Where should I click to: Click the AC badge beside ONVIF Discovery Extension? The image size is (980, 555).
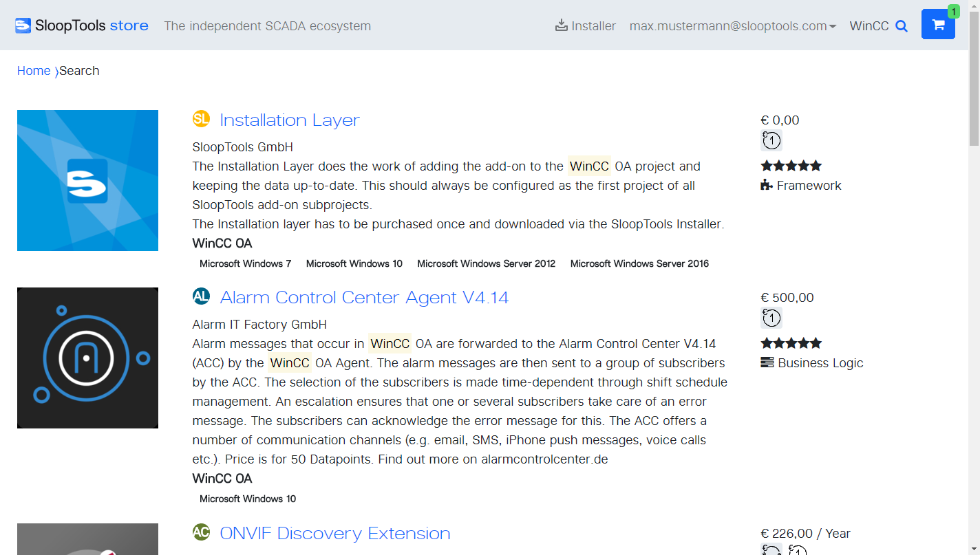[201, 532]
